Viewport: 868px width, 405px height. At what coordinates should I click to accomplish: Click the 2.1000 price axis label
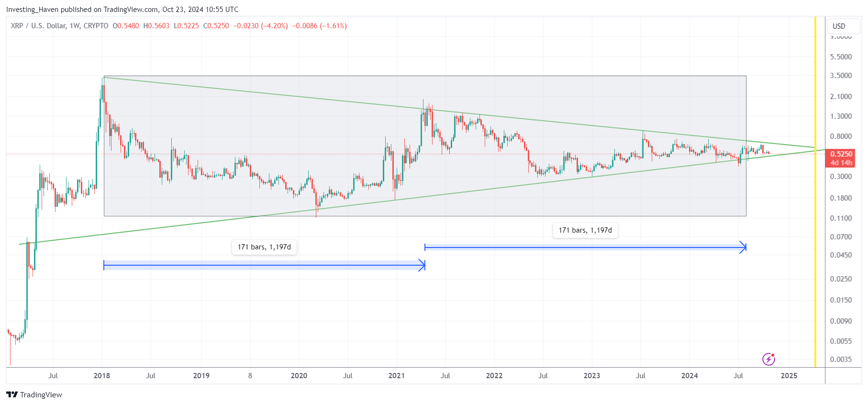pyautogui.click(x=841, y=96)
